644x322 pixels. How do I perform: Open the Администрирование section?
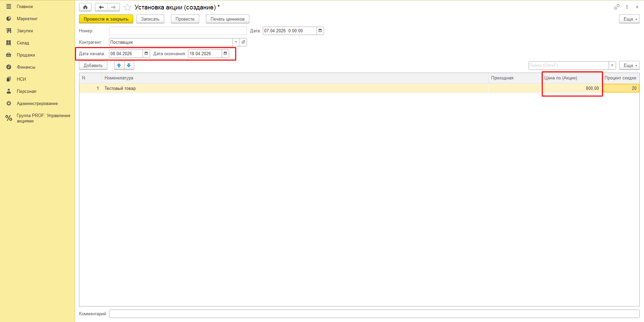[x=37, y=103]
